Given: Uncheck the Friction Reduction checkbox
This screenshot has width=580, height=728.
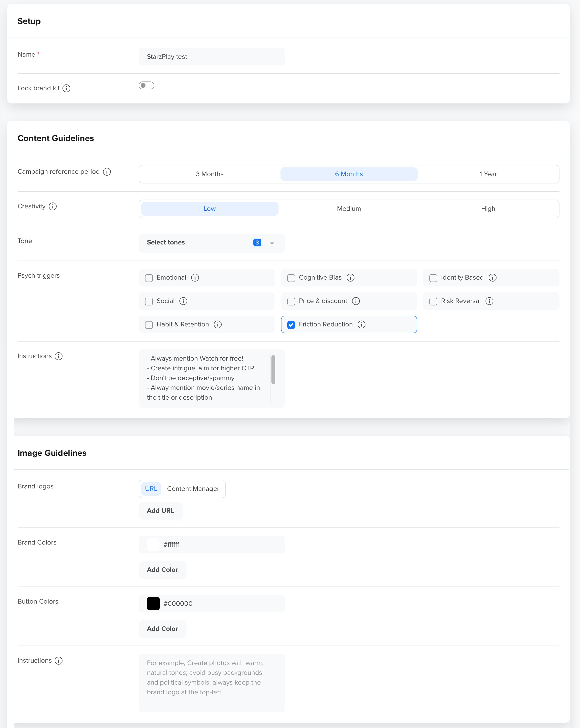Looking at the screenshot, I should [291, 325].
